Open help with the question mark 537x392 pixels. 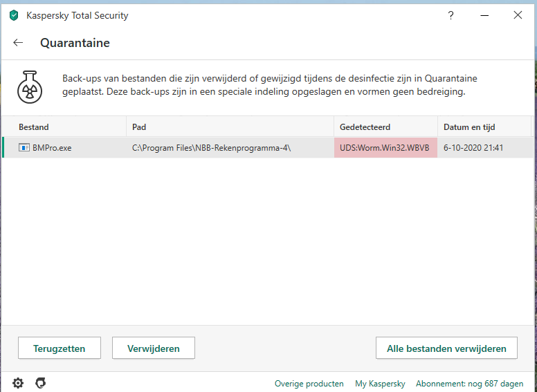pos(450,15)
